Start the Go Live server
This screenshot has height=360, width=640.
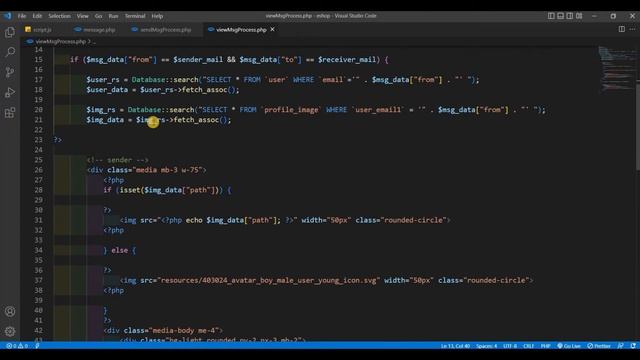569,346
